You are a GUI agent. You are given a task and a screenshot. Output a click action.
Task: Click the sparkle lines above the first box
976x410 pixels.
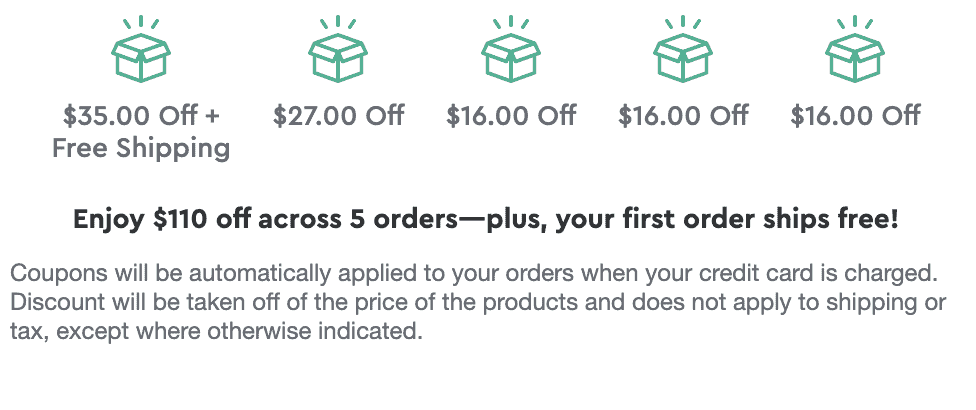[141, 22]
